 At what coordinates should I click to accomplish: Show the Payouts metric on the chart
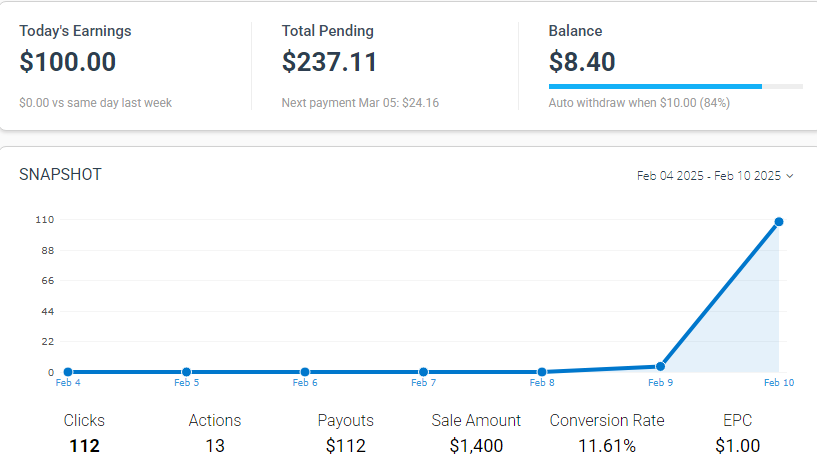(x=346, y=433)
